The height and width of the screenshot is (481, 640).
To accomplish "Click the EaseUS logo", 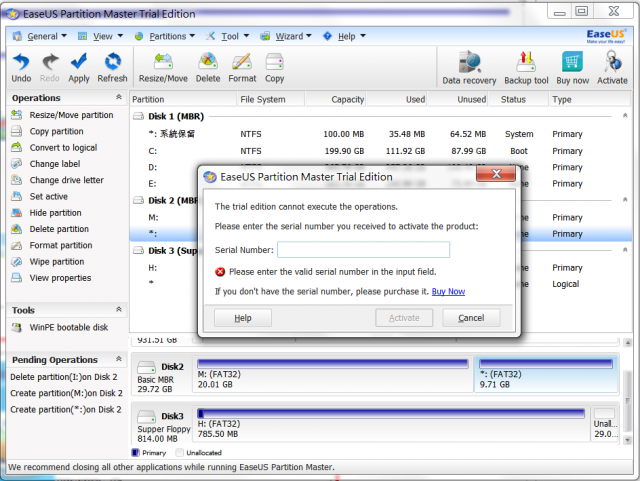I will (x=606, y=36).
